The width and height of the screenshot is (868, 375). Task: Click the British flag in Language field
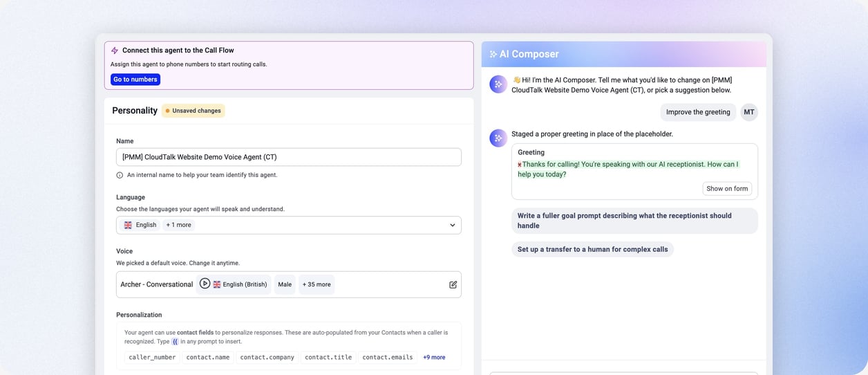[128, 225]
